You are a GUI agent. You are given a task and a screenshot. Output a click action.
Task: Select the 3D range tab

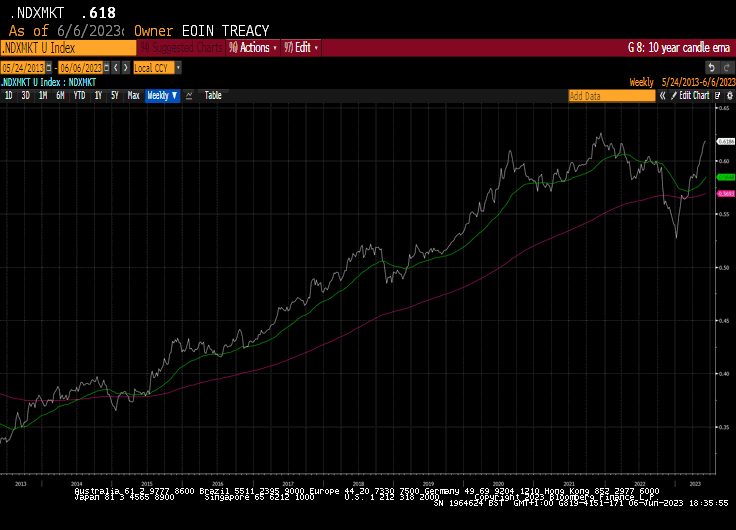25,96
